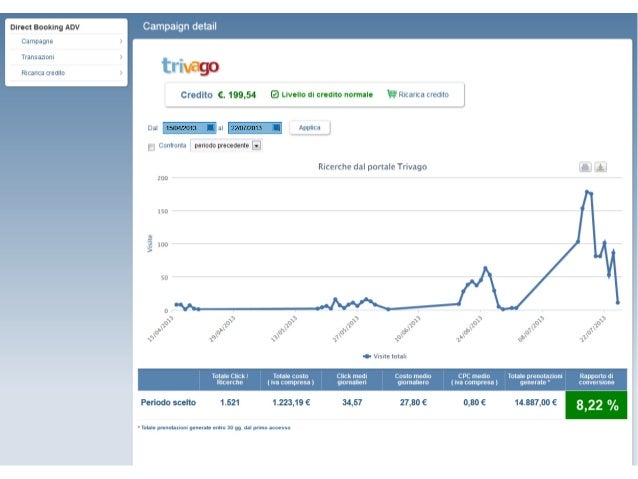Click the shopping cart recharge icon
This screenshot has height=479, width=638.
(x=391, y=94)
